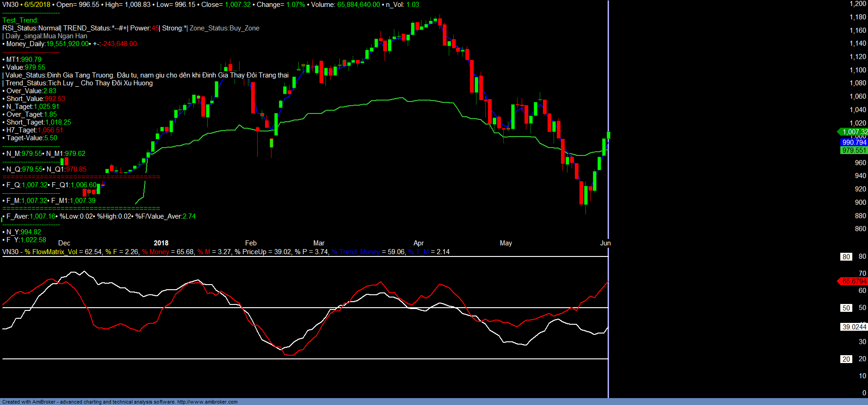Click the % FlowMatrix_Vol indicator title
868x405 pixels.
click(x=51, y=252)
